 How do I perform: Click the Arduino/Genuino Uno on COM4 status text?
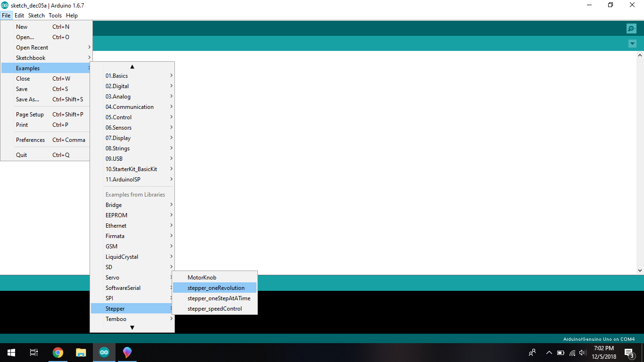tap(599, 339)
